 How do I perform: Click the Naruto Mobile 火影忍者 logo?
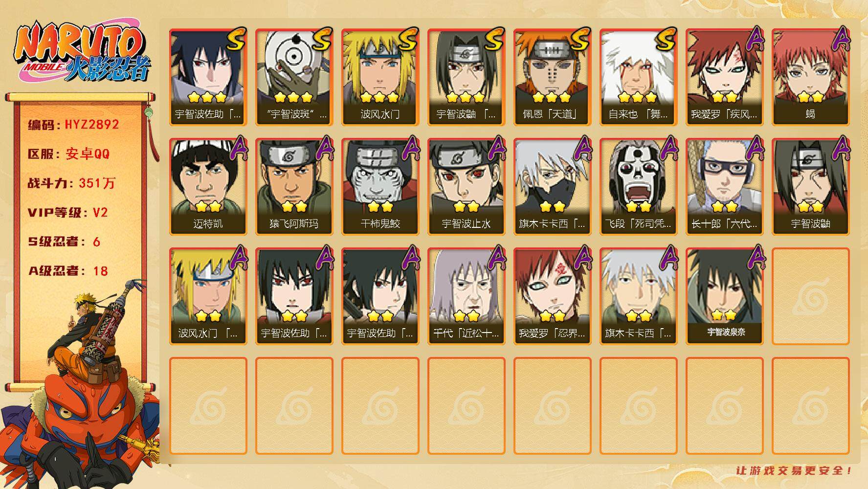pyautogui.click(x=82, y=53)
